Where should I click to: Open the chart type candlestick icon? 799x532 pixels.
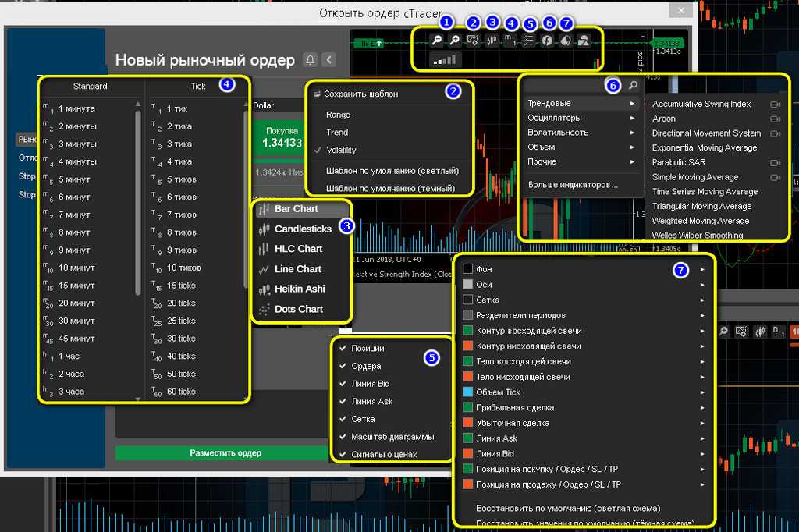[x=492, y=41]
